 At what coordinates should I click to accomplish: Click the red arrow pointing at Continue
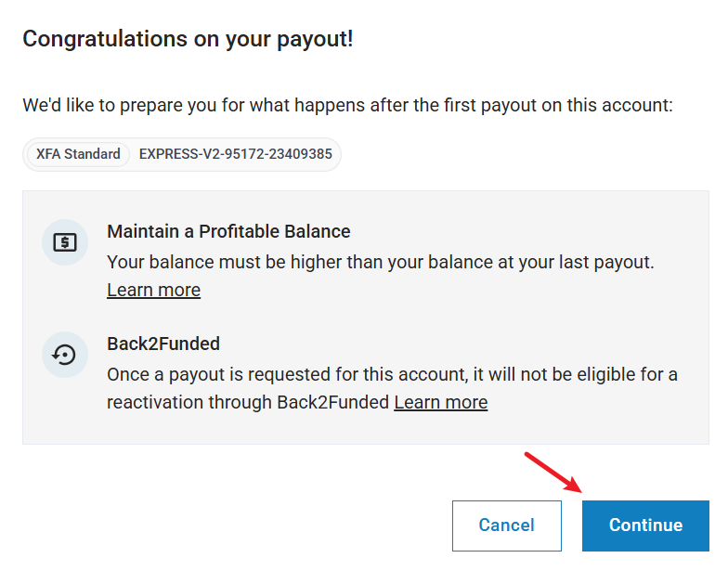552,473
